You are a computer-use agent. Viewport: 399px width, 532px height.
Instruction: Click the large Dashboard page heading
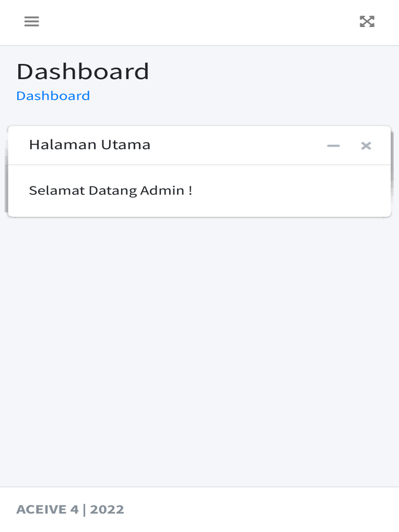tap(83, 72)
